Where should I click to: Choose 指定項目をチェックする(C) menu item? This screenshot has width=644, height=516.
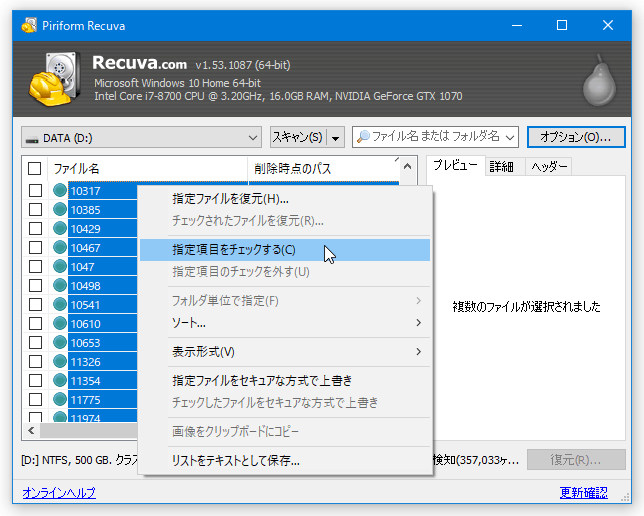(285, 250)
